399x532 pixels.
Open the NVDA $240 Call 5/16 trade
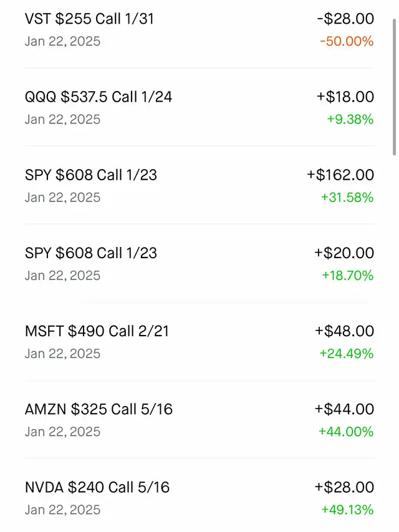pos(97,487)
